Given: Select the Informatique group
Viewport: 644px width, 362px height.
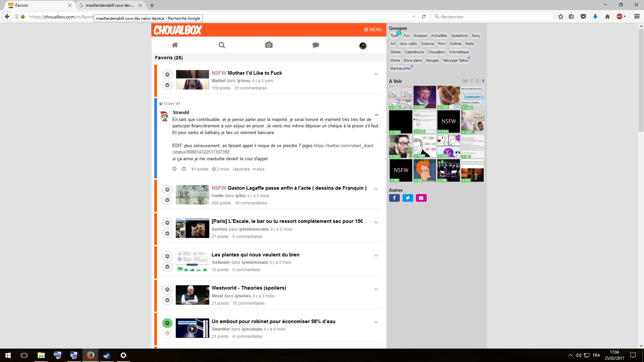Looking at the screenshot, I should (x=459, y=52).
